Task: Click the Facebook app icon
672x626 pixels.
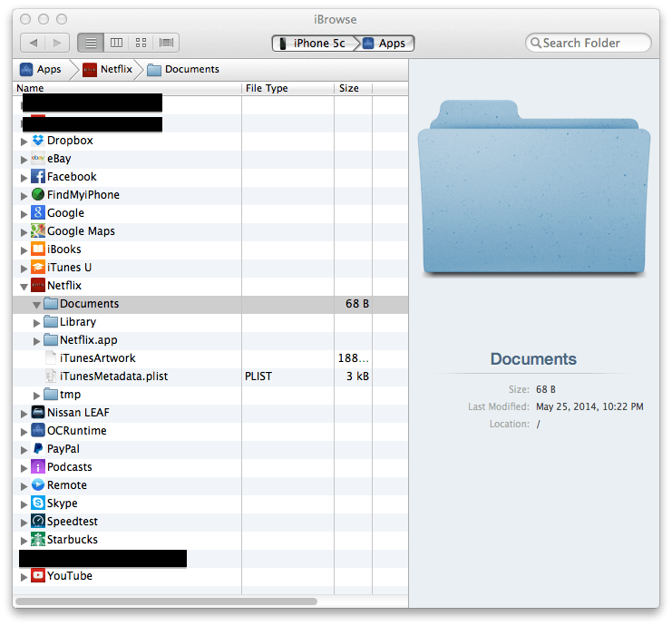Action: click(x=38, y=177)
